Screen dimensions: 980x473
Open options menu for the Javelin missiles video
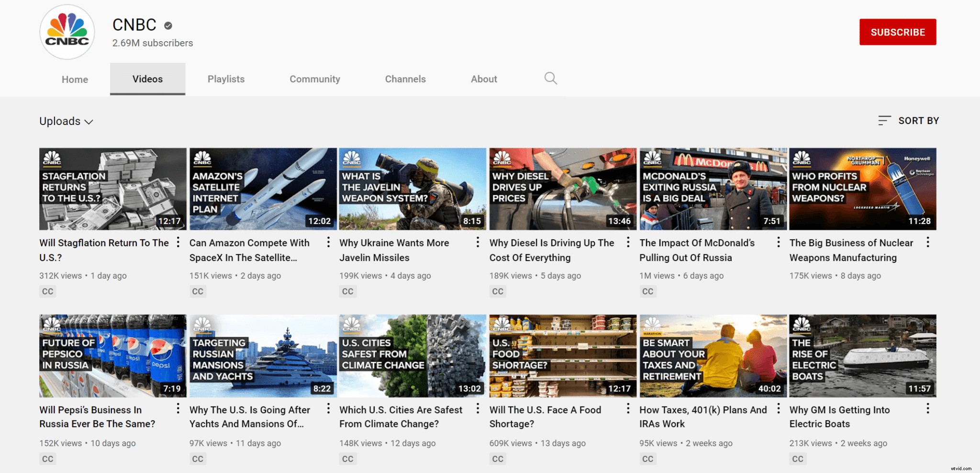click(x=478, y=243)
